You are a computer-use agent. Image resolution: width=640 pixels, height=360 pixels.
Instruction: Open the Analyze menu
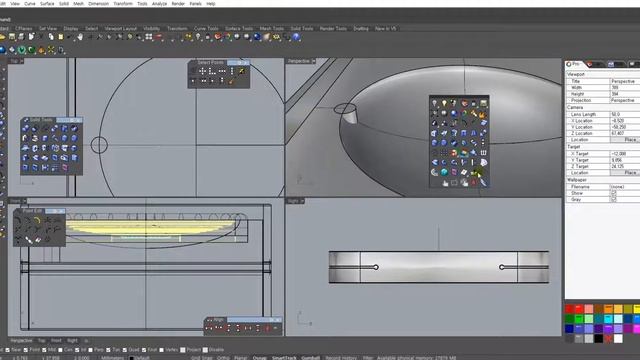(159, 3)
